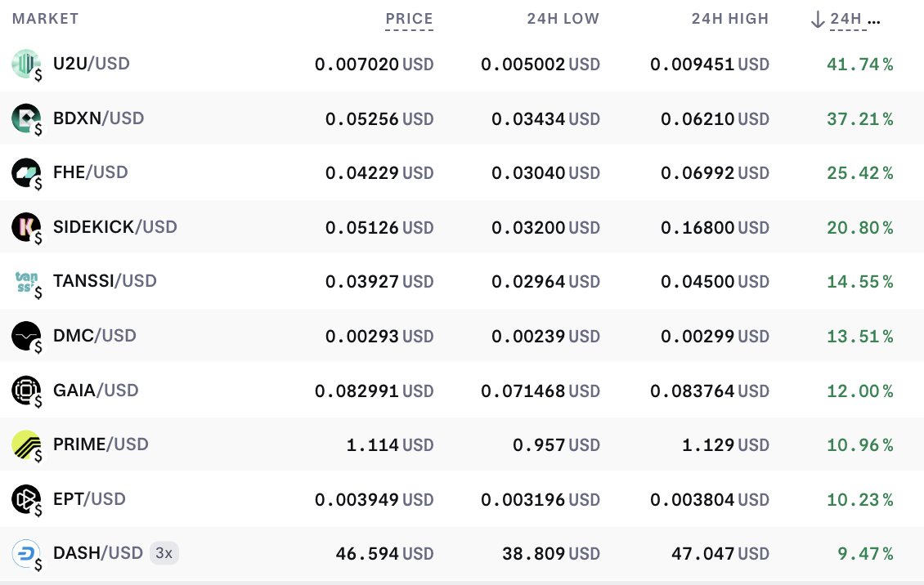Screen dimensions: 924x585
Task: Click the 3x leverage badge on DASH
Action: click(x=164, y=553)
